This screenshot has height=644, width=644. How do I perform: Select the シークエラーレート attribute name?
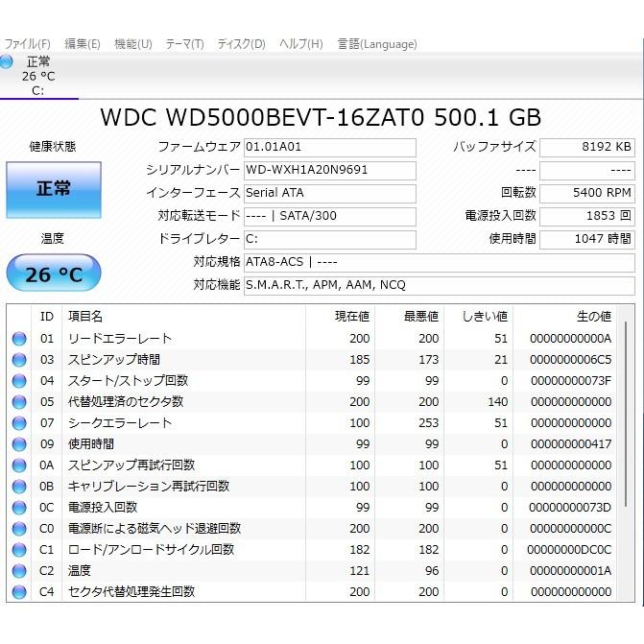(120, 423)
